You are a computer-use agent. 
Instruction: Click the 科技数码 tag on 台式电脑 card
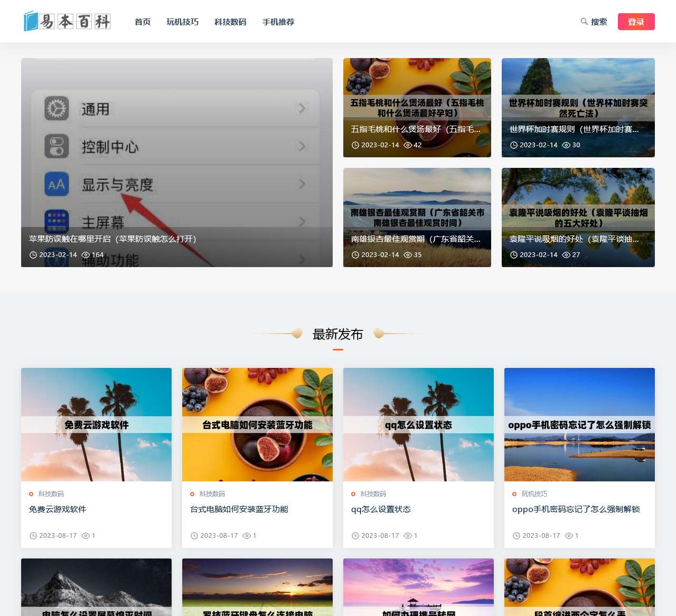coord(212,494)
